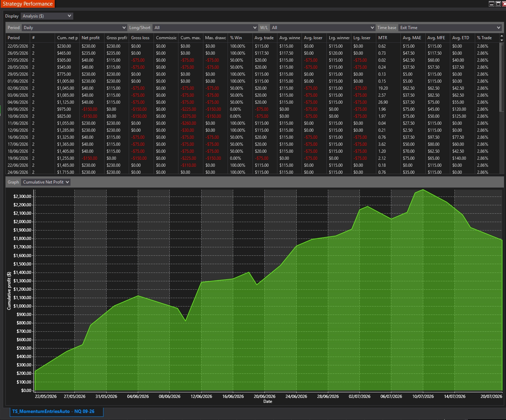
Task: Open the Display Analysis ($) dropdown
Action: (47, 16)
